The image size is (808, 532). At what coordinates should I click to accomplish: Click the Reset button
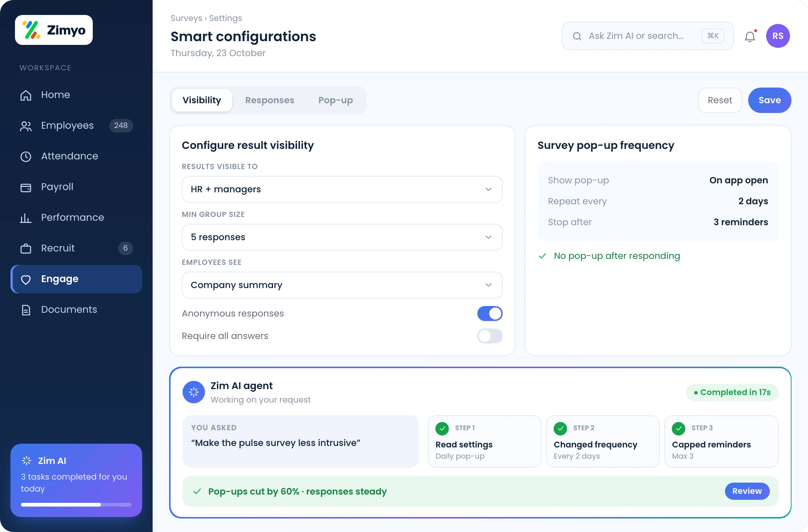(x=720, y=100)
